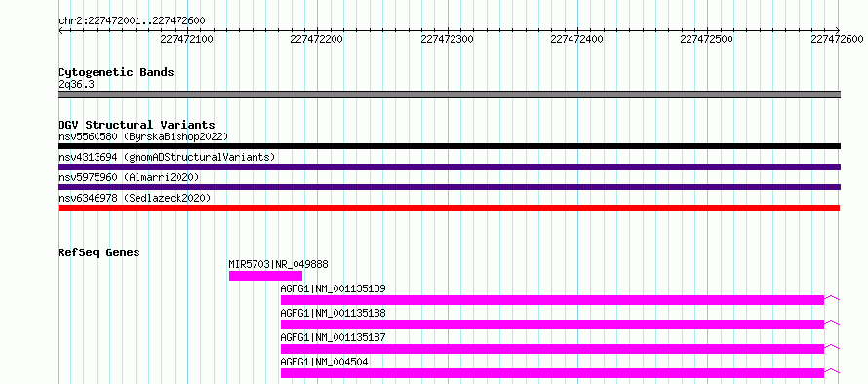Open the RefSeq Genes track header
The height and width of the screenshot is (384, 868).
click(x=99, y=252)
